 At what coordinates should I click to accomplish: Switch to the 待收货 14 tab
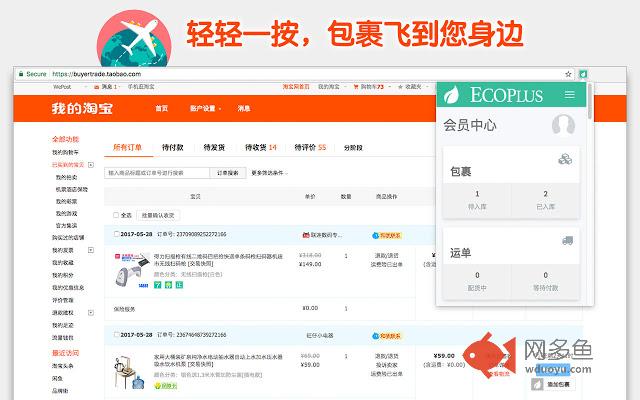(x=261, y=147)
